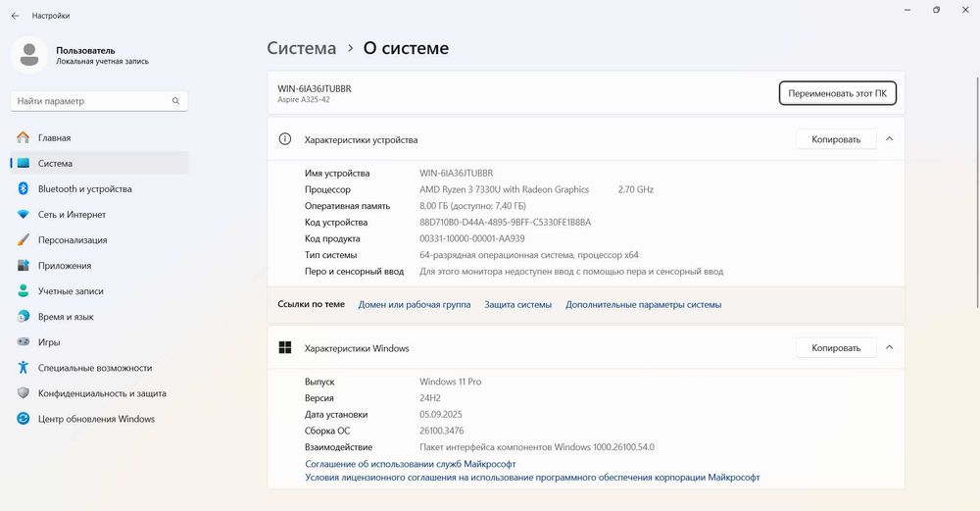Open Время и язык settings
980x511 pixels.
pyautogui.click(x=99, y=317)
